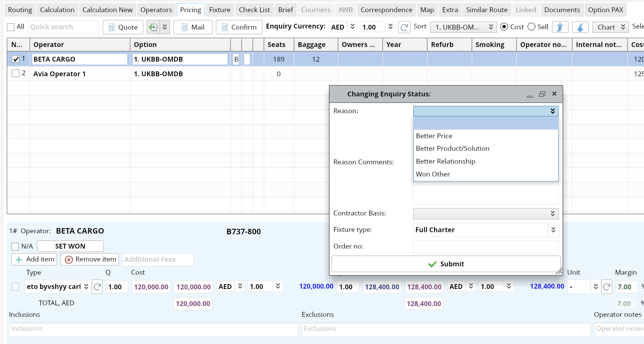Screen dimensions: 644x344
Task: Uncheck the BETA CARGO row checkbox
Action: (x=16, y=59)
